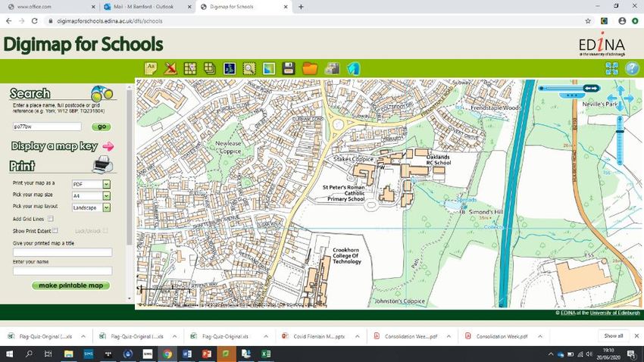Click Display a map key link
644x362 pixels.
point(55,146)
